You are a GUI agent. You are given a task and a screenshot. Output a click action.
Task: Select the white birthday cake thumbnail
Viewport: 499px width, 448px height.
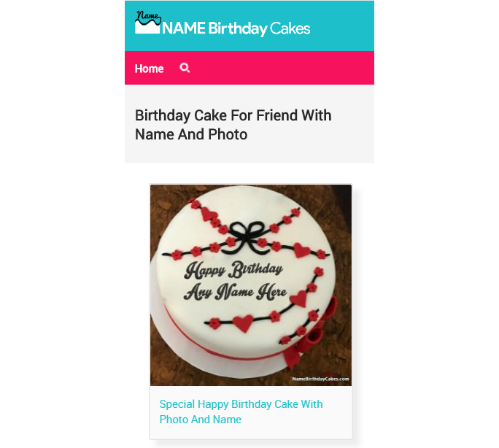[251, 285]
